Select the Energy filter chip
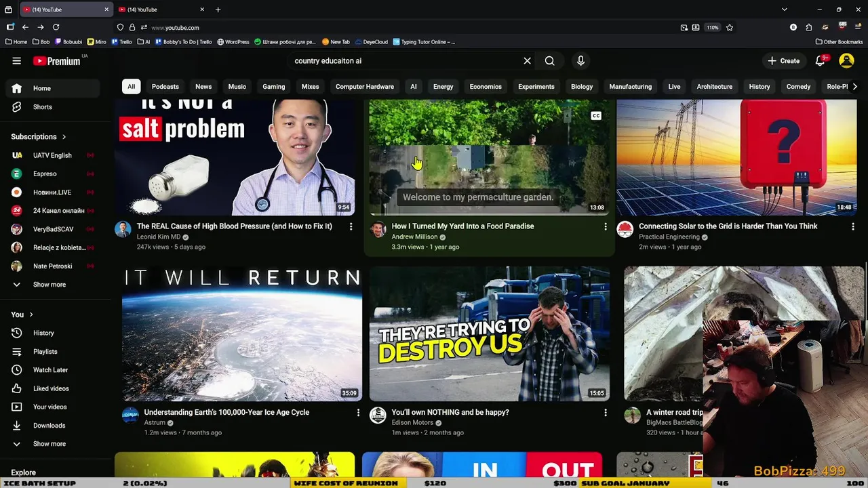 (443, 87)
